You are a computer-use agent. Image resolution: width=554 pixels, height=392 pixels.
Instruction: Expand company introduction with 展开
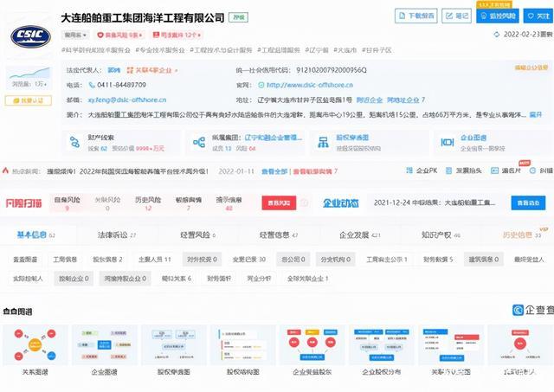(536, 115)
